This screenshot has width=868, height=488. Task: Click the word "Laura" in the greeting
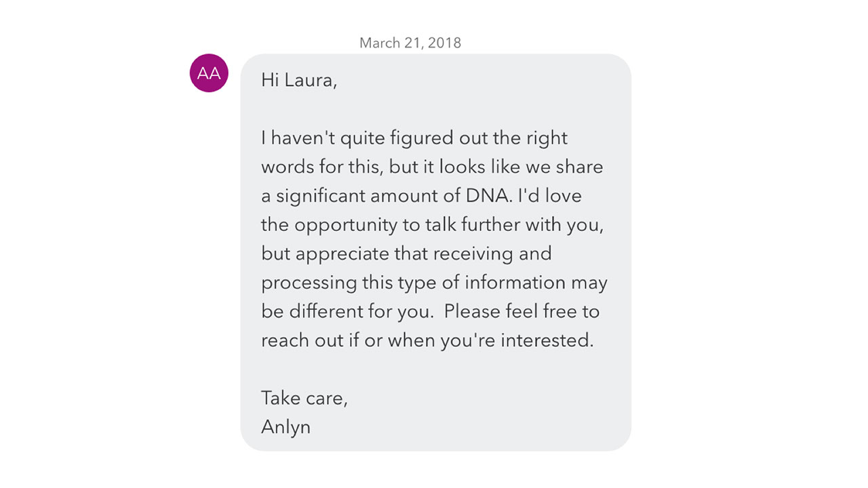coord(310,80)
